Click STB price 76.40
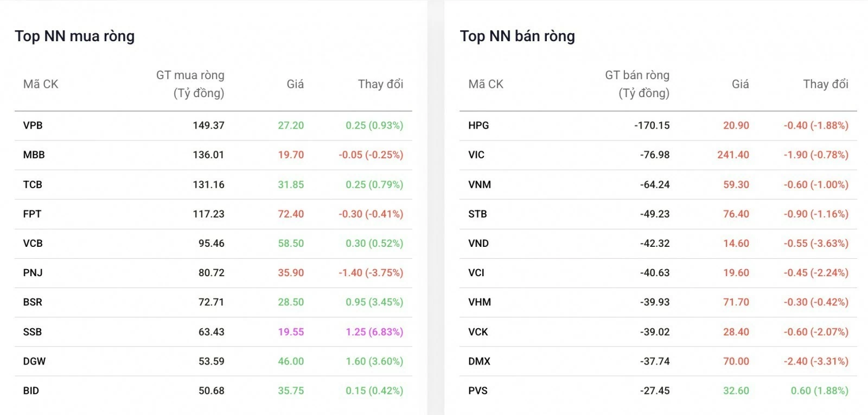Image resolution: width=868 pixels, height=415 pixels. pos(736,214)
